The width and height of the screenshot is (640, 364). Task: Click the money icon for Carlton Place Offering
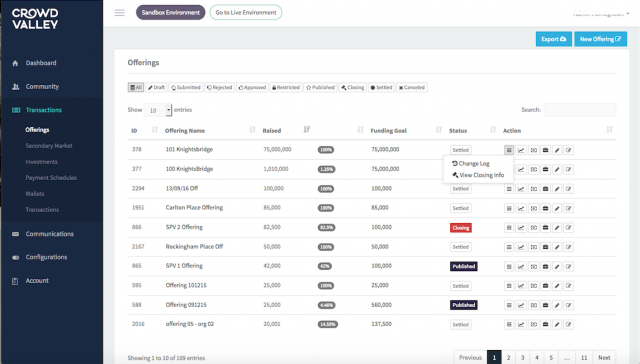point(533,208)
